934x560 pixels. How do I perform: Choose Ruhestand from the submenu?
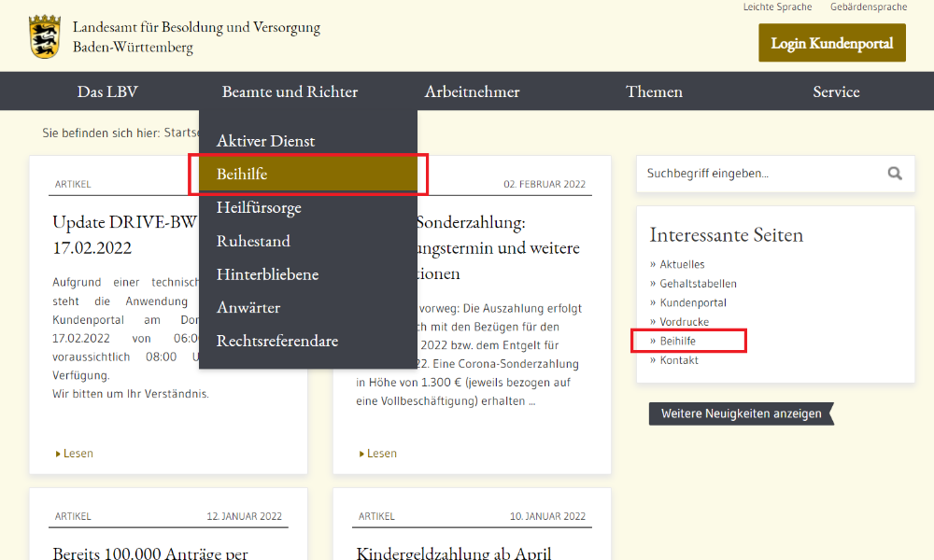click(253, 241)
